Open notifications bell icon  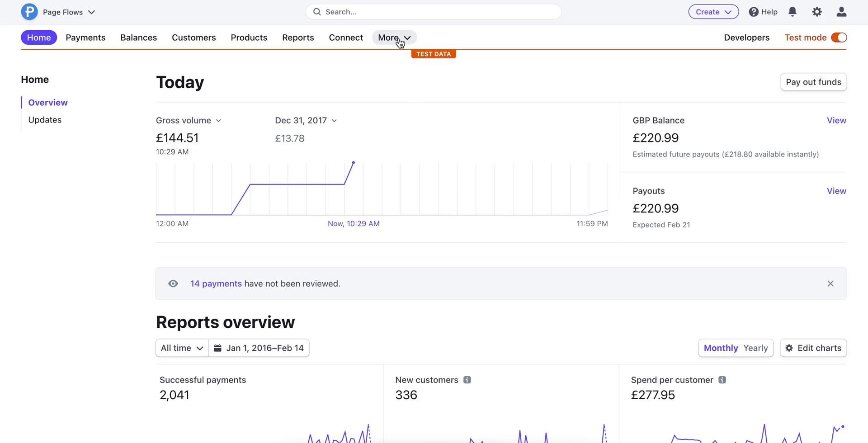[x=792, y=12]
